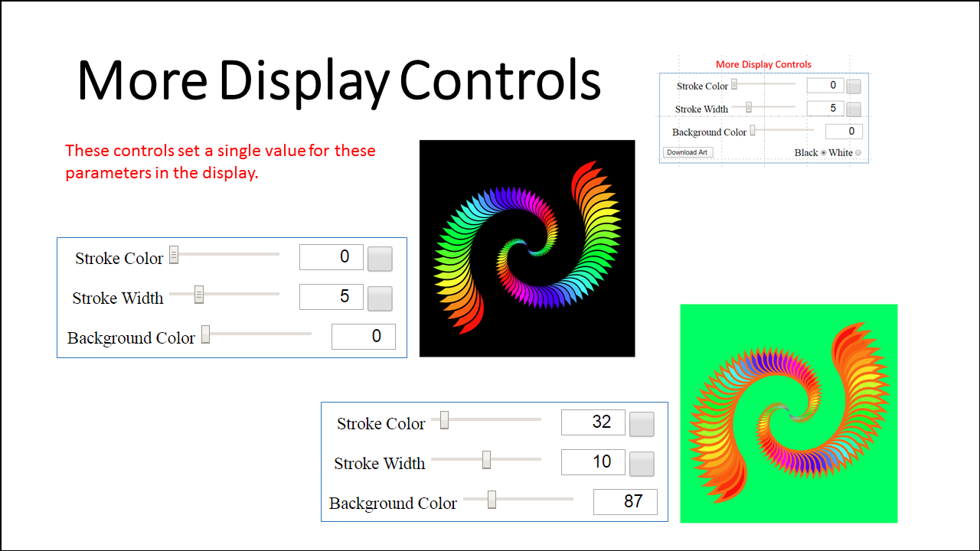980x551 pixels.
Task: Click the Stroke Color field showing 32
Action: click(593, 422)
